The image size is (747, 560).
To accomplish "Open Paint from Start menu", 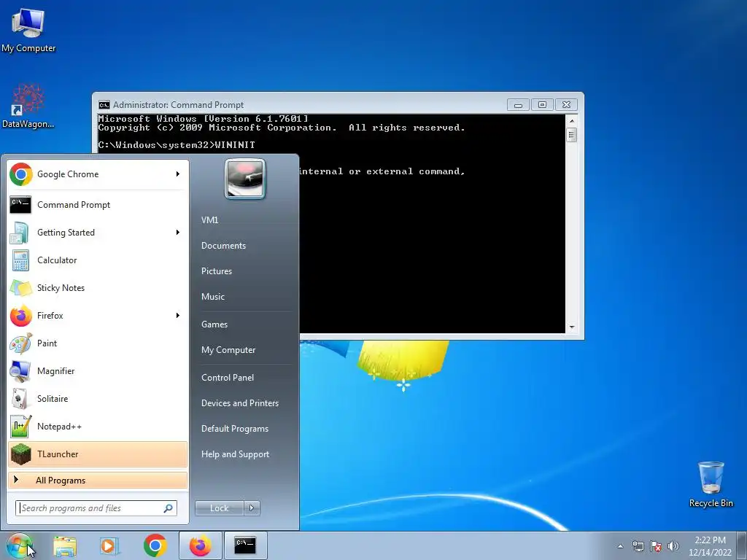I will coord(98,343).
